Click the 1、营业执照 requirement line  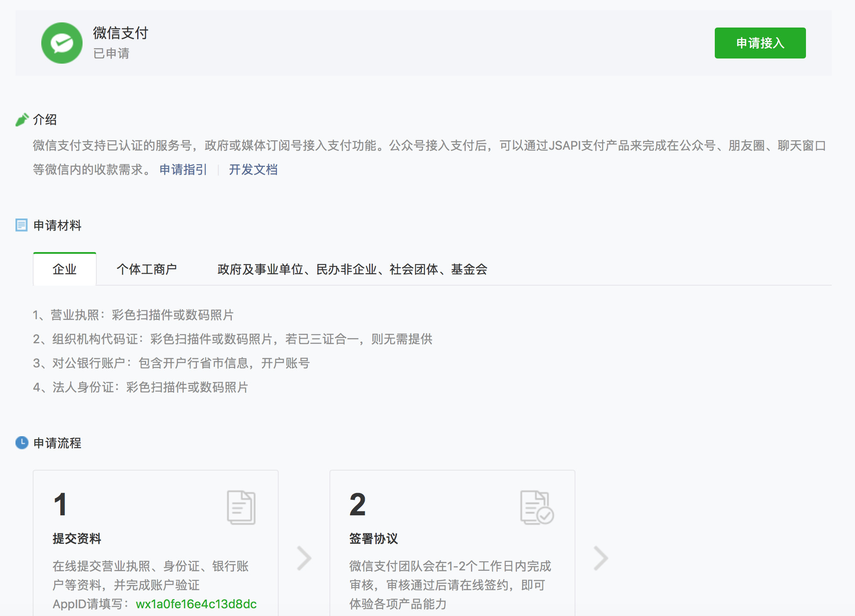pos(133,315)
